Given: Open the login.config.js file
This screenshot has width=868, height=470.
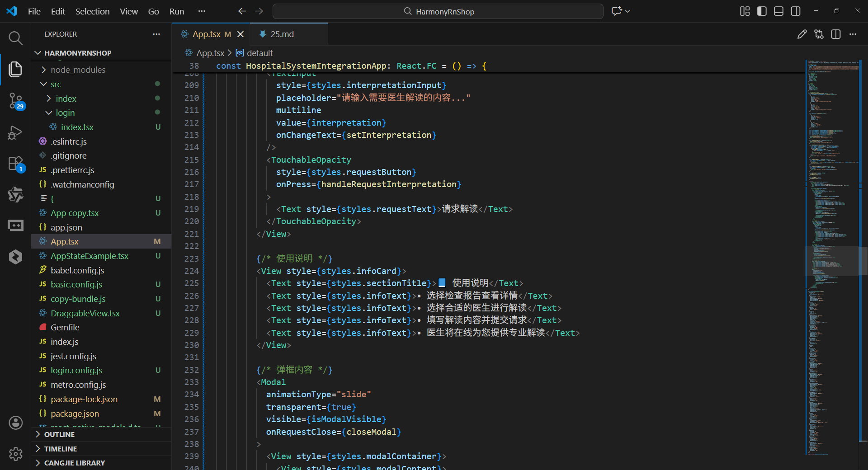Looking at the screenshot, I should click(101, 370).
